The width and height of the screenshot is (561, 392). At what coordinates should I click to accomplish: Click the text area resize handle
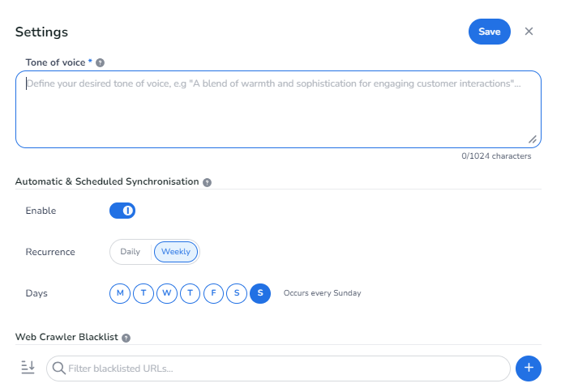pyautogui.click(x=533, y=139)
